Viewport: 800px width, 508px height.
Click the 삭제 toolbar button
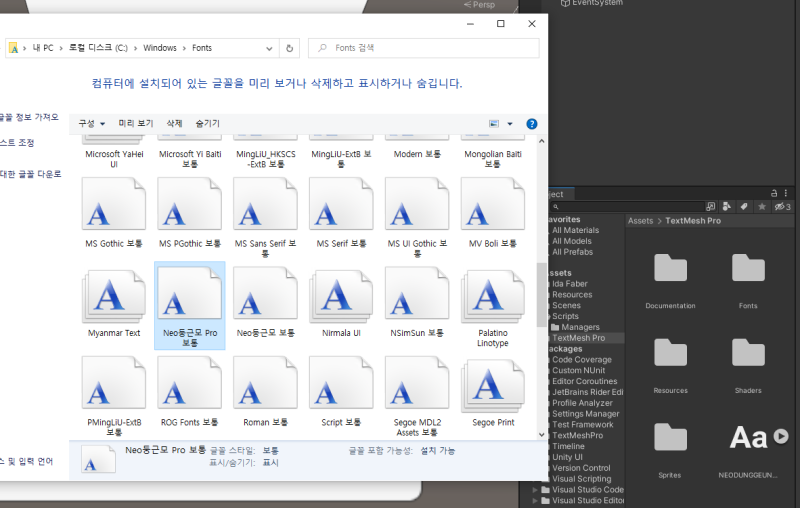pyautogui.click(x=174, y=123)
